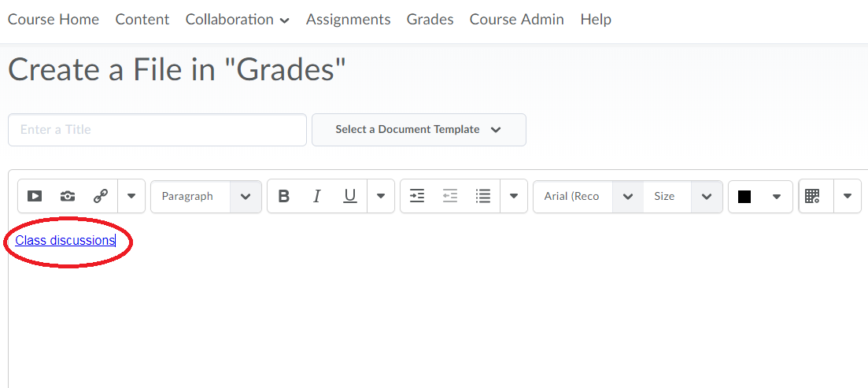The height and width of the screenshot is (388, 868).
Task: Click the Insert Stuff media icon
Action: pos(35,197)
